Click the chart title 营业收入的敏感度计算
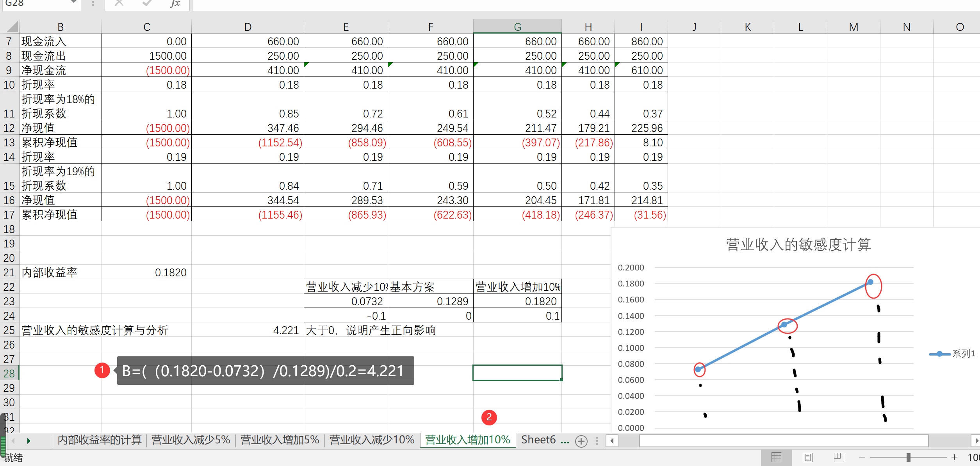The width and height of the screenshot is (980, 466). pos(798,245)
